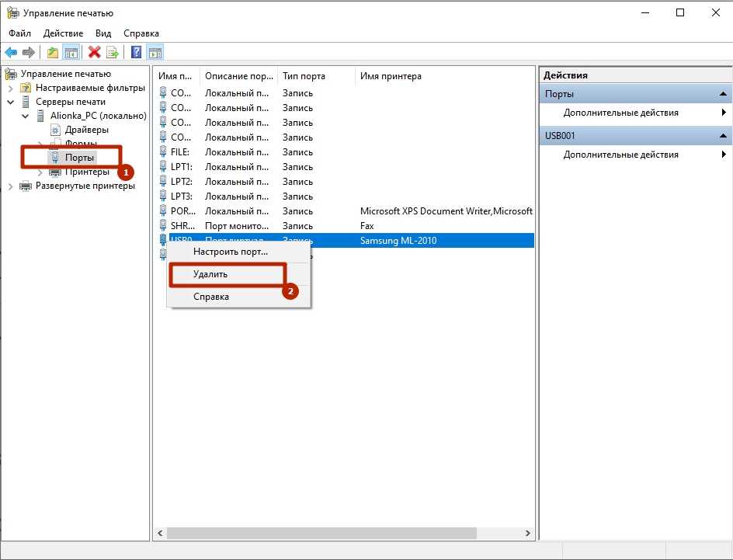Toggle the show/hide action pane icon
Image resolution: width=733 pixels, height=560 pixels.
(x=155, y=52)
